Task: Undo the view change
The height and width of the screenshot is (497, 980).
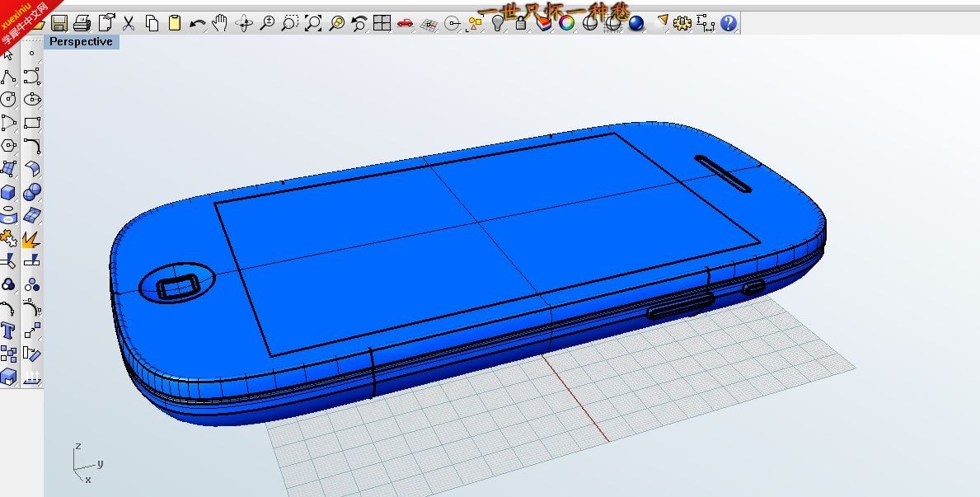Action: point(359,24)
